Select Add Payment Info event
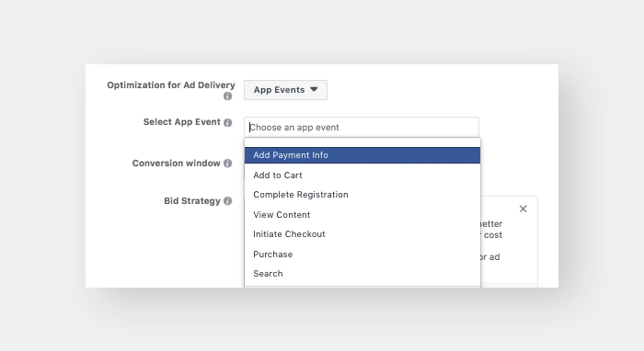This screenshot has height=351, width=644. click(x=362, y=155)
